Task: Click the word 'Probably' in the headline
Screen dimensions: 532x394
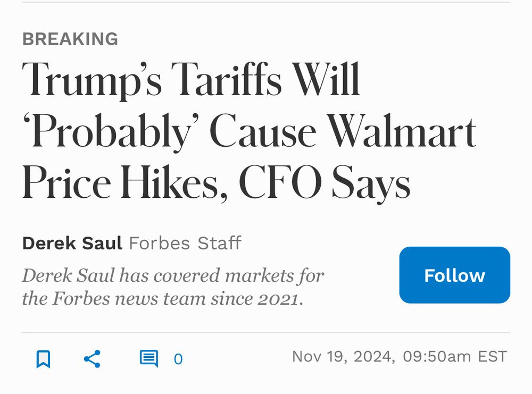Action: click(x=110, y=133)
